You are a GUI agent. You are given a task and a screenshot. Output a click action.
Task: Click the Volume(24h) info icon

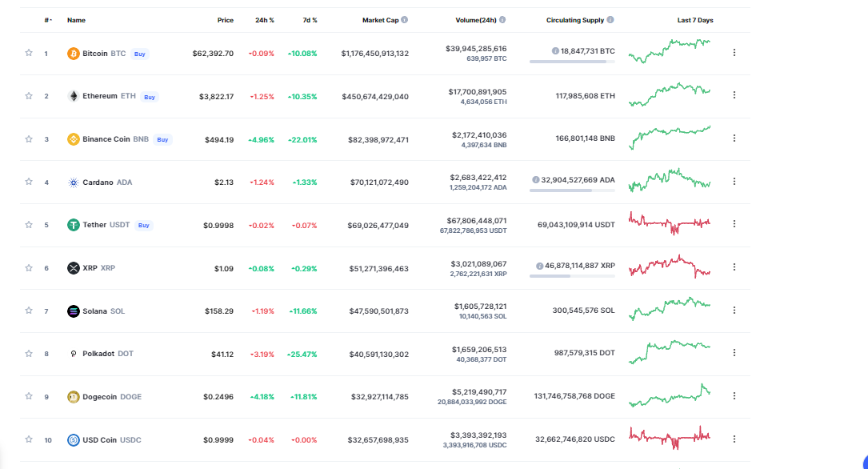click(x=502, y=20)
